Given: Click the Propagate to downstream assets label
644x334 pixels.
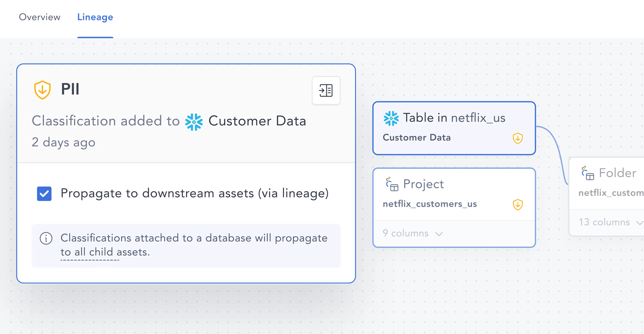Looking at the screenshot, I should pos(194,194).
